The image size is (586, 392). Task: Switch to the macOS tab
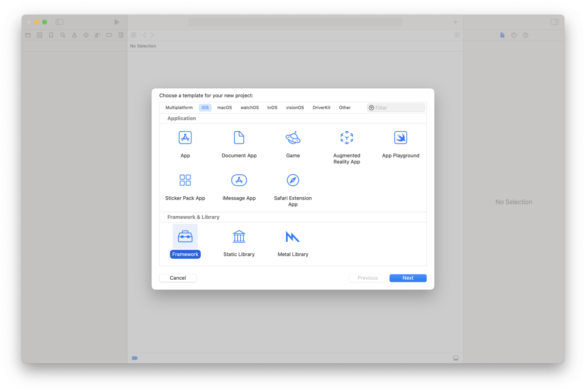click(x=225, y=107)
